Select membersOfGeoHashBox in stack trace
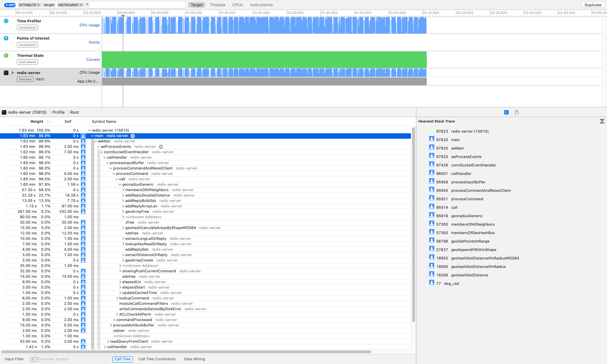Screen dimensions: 607x364 (473, 233)
